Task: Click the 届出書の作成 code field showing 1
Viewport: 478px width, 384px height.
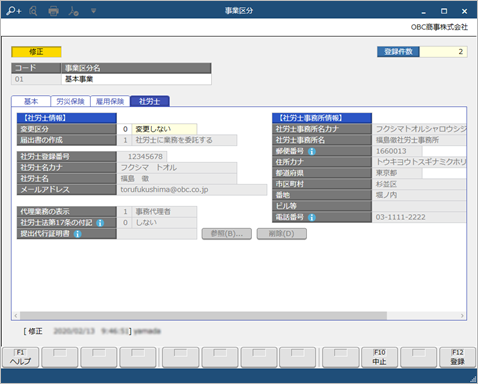Action: click(125, 140)
